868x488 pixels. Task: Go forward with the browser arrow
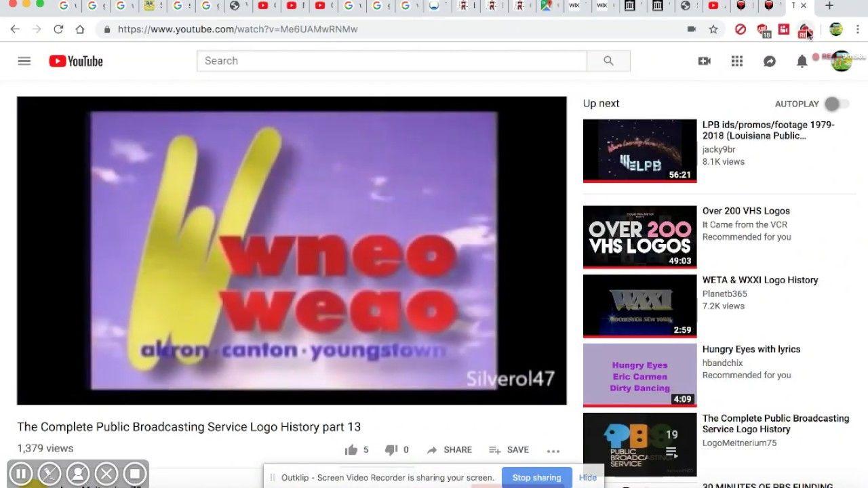(x=37, y=29)
